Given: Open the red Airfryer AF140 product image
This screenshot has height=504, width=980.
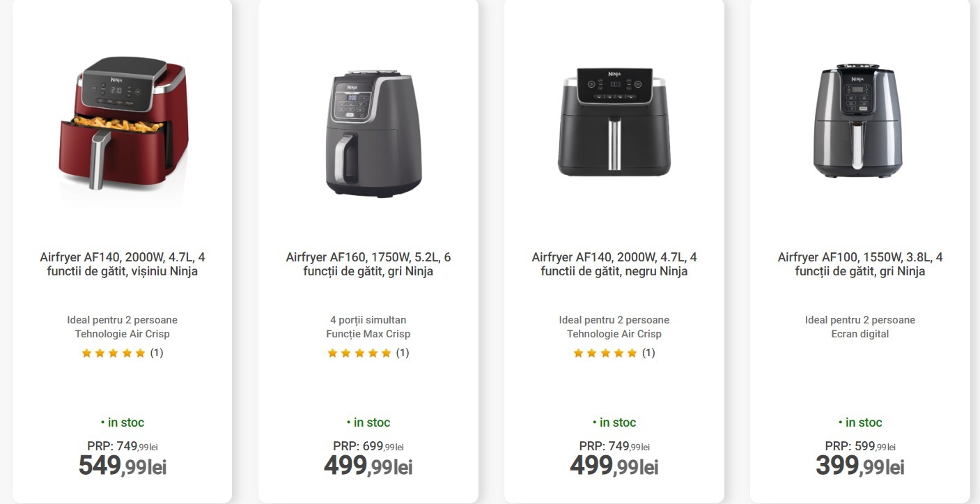Looking at the screenshot, I should [123, 124].
